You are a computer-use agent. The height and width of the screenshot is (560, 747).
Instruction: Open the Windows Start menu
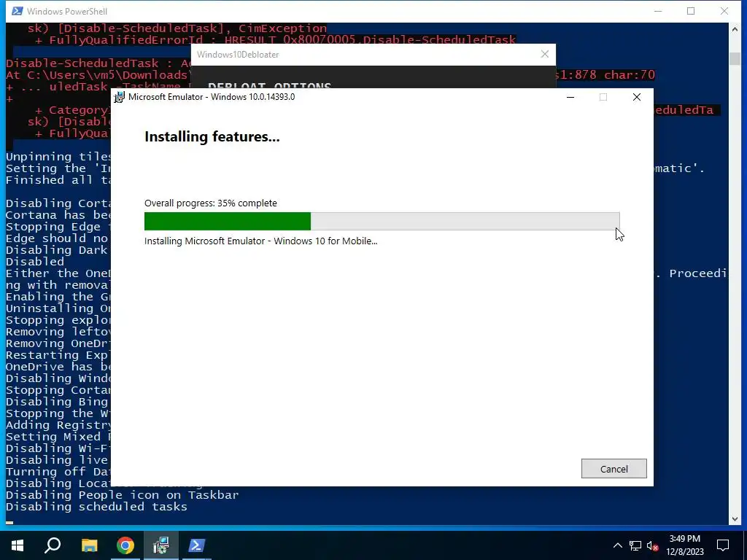coord(18,545)
